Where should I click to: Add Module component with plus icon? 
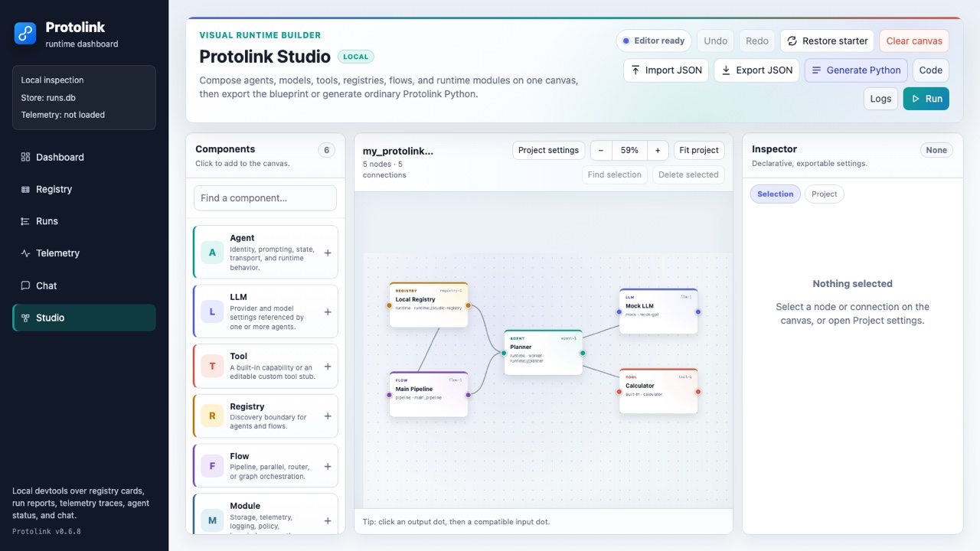click(x=328, y=520)
